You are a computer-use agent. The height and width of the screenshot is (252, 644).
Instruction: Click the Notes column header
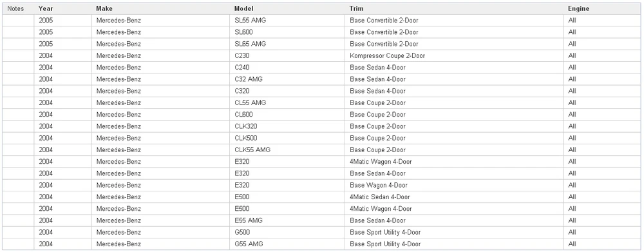tap(18, 8)
